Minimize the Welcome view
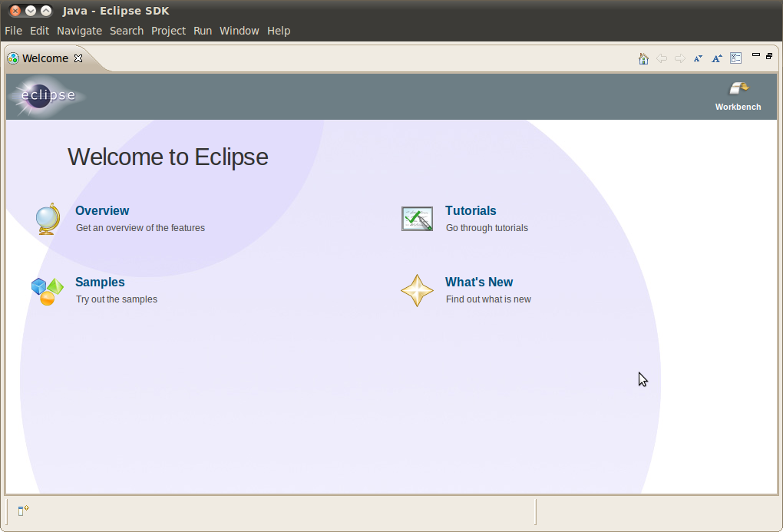Image resolution: width=783 pixels, height=532 pixels. [x=756, y=55]
